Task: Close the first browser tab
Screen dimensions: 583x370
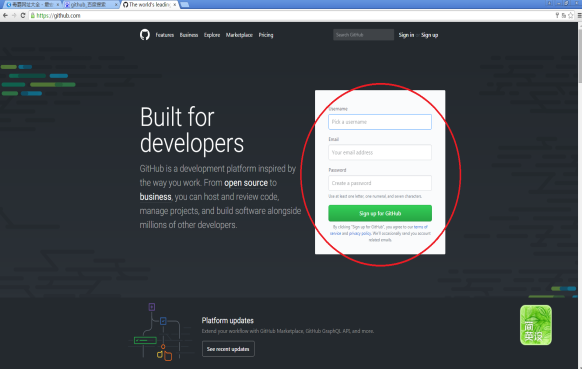Action: [x=58, y=4]
